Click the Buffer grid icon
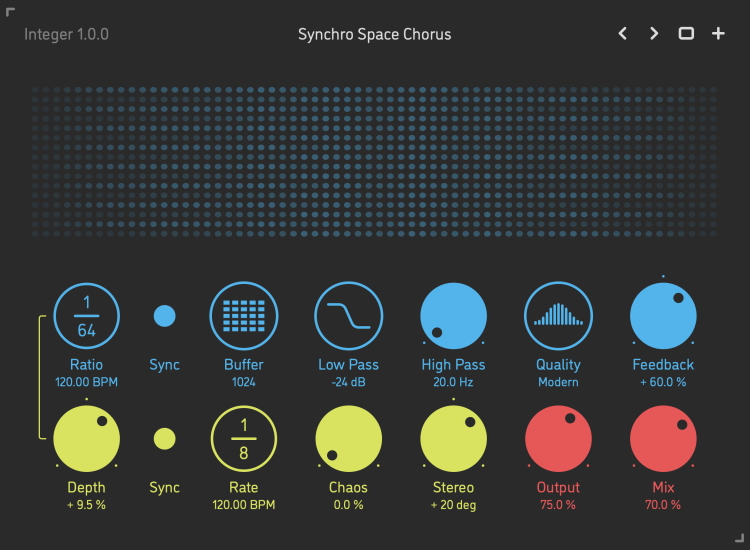The image size is (750, 550). tap(243, 316)
